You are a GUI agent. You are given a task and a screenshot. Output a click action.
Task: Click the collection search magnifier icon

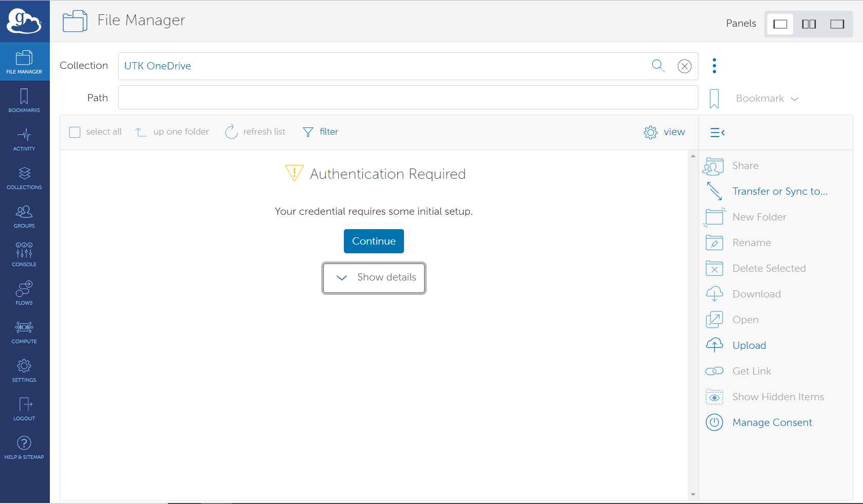[658, 66]
